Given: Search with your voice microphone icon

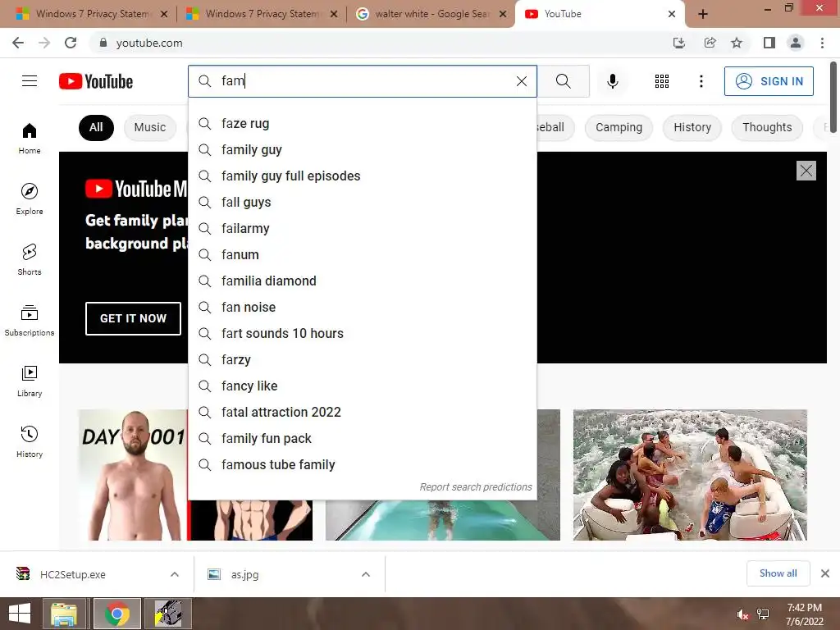Looking at the screenshot, I should [612, 81].
